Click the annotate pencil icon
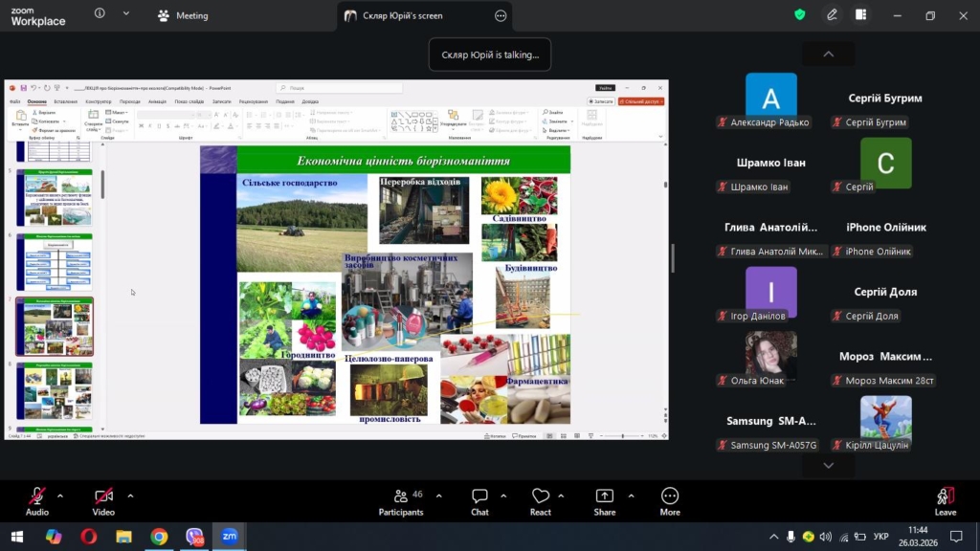980x551 pixels. 833,15
